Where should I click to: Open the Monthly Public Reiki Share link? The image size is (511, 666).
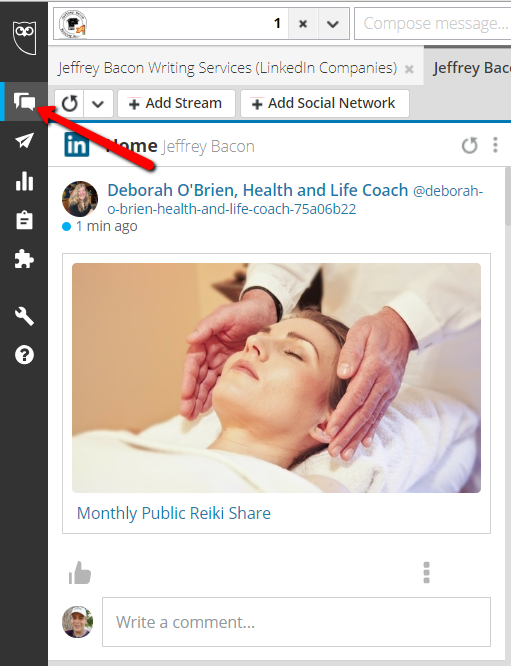[x=174, y=513]
